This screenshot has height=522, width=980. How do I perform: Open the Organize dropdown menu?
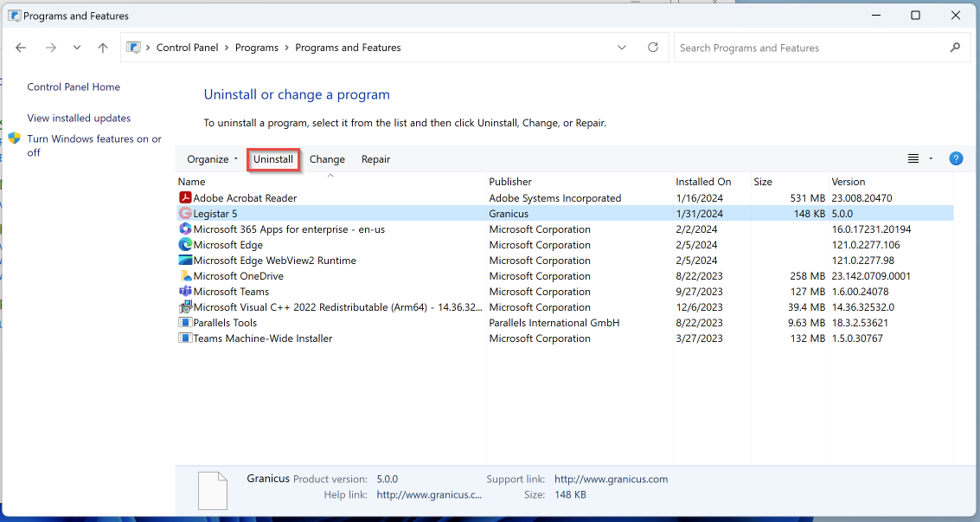tap(212, 159)
